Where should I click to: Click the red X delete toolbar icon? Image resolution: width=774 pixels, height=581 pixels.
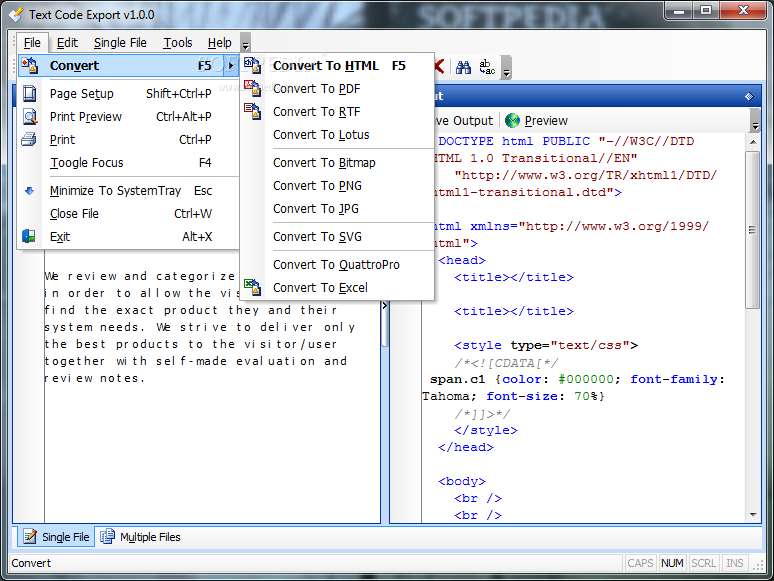tap(439, 67)
